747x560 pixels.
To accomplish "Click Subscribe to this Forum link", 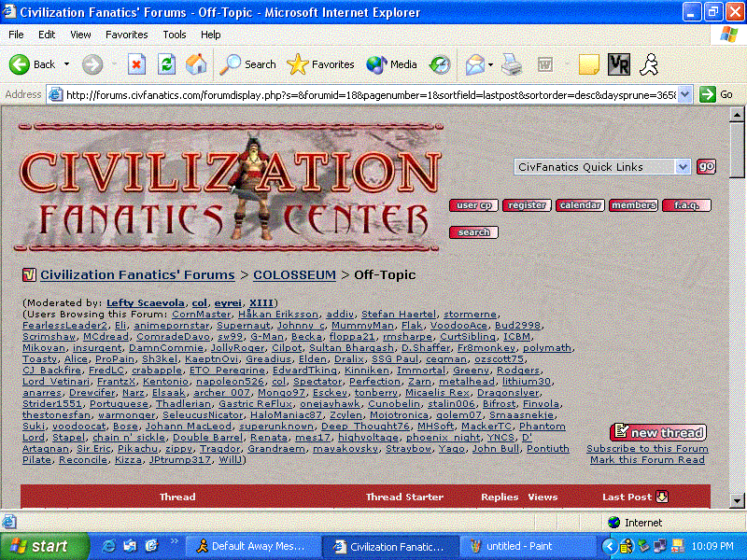I will (x=647, y=449).
